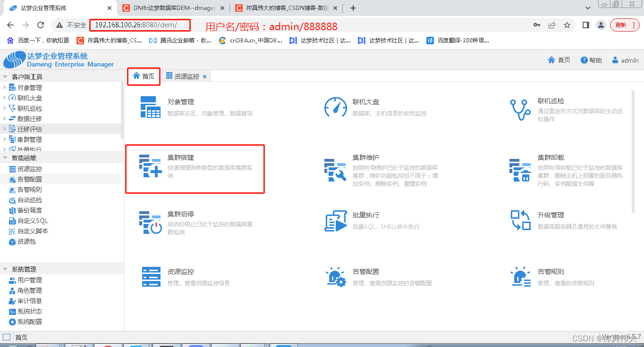Open a new browser tab with plus

tap(353, 8)
